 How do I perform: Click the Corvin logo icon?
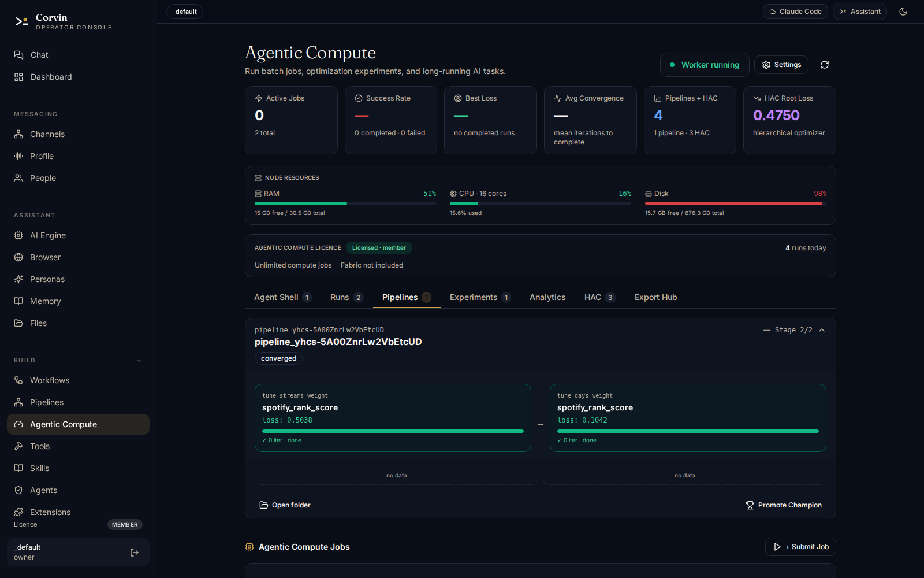[x=21, y=21]
